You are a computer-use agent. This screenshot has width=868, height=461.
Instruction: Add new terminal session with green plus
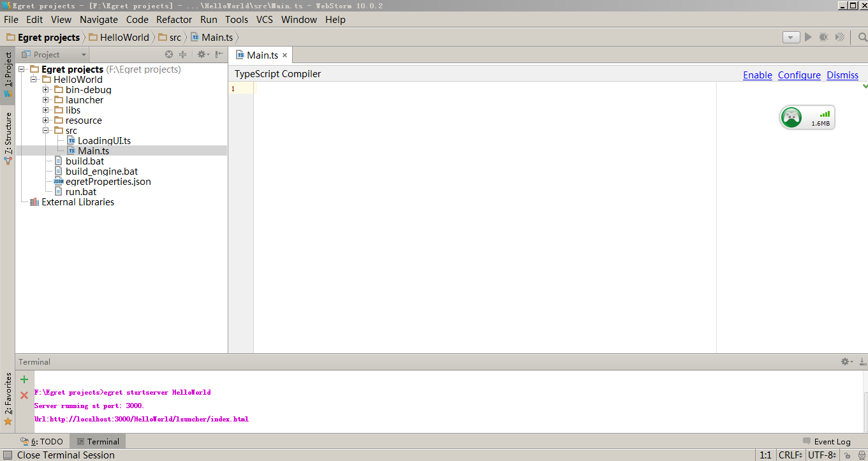[24, 379]
